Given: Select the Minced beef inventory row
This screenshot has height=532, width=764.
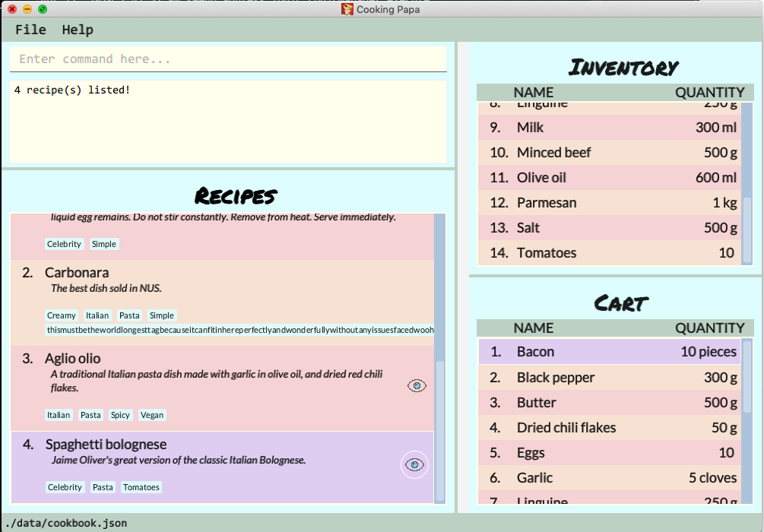Looking at the screenshot, I should click(x=609, y=153).
